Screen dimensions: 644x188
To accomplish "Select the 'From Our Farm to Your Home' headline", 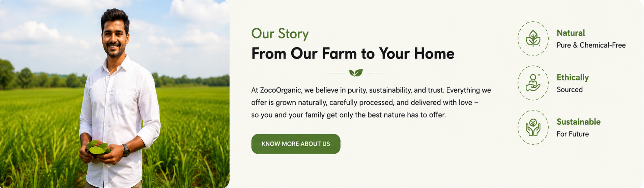I will coord(353,54).
